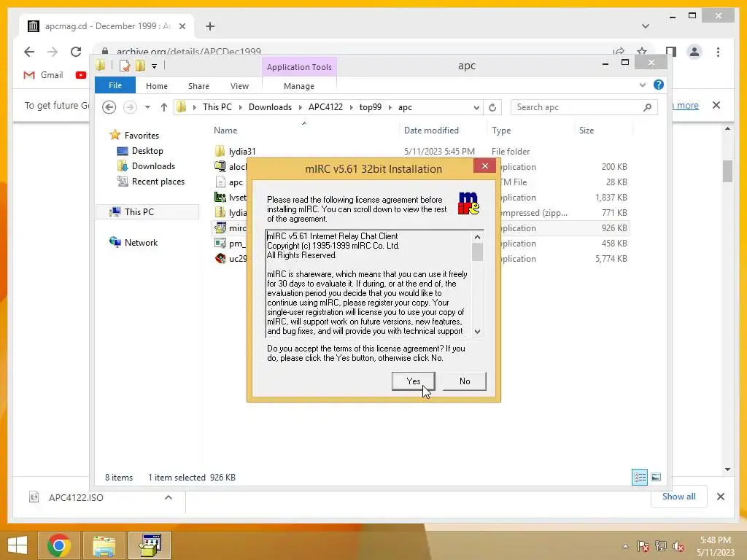Select the Application Tools contextual tab
The image size is (747, 560).
click(x=299, y=67)
